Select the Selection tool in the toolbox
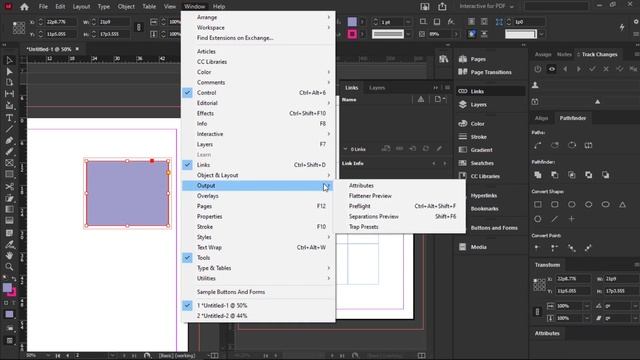 pos(9,60)
